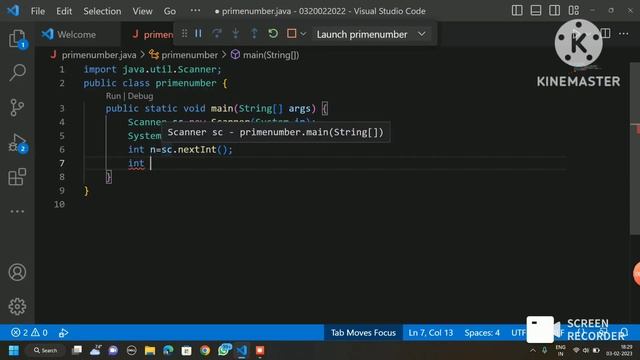Change indentation via Spaces: 4
Viewport: 640px width, 360px height.
click(x=482, y=333)
